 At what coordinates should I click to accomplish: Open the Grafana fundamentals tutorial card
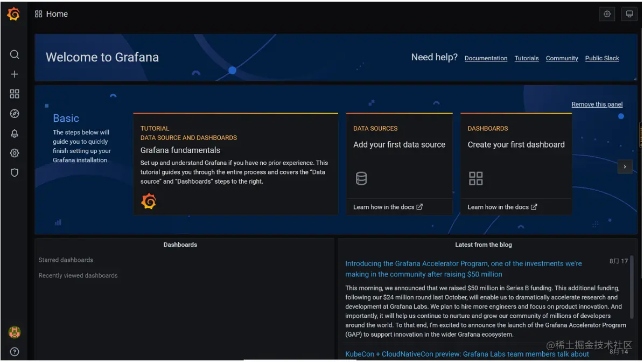[x=236, y=164]
